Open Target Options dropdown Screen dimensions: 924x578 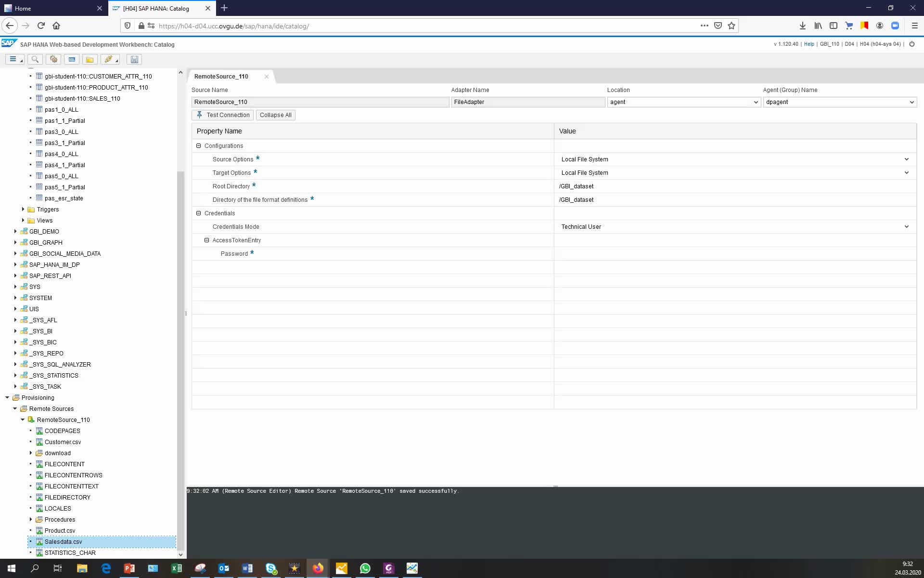(906, 172)
